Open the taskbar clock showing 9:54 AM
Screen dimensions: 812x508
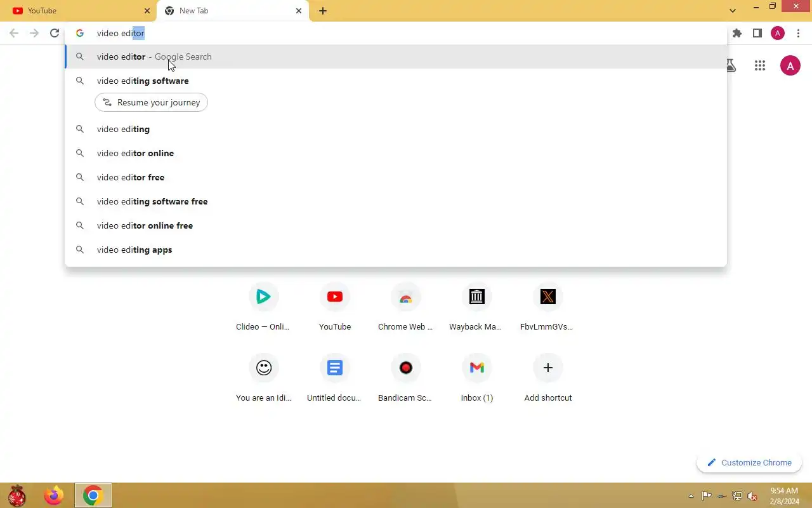[784, 496]
